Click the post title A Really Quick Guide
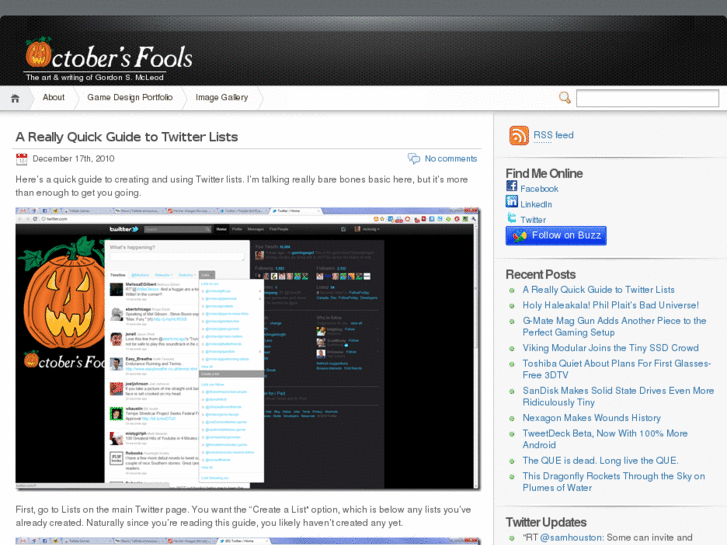Viewport: 727px width, 545px height. click(127, 137)
